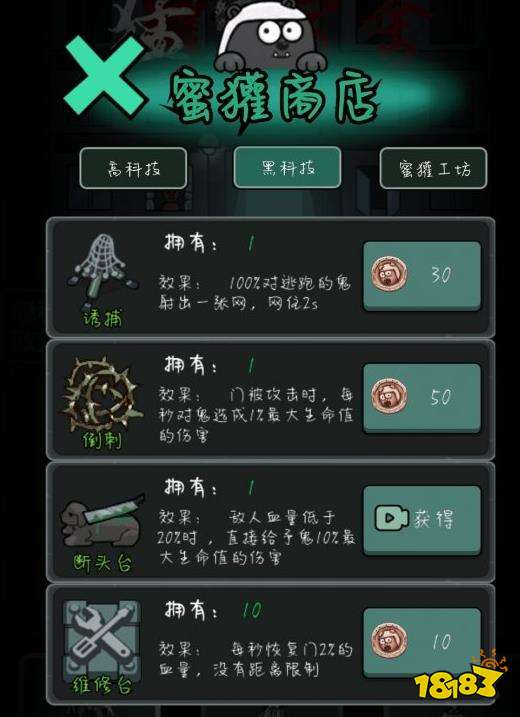Select the 黑科技 tab

287,167
